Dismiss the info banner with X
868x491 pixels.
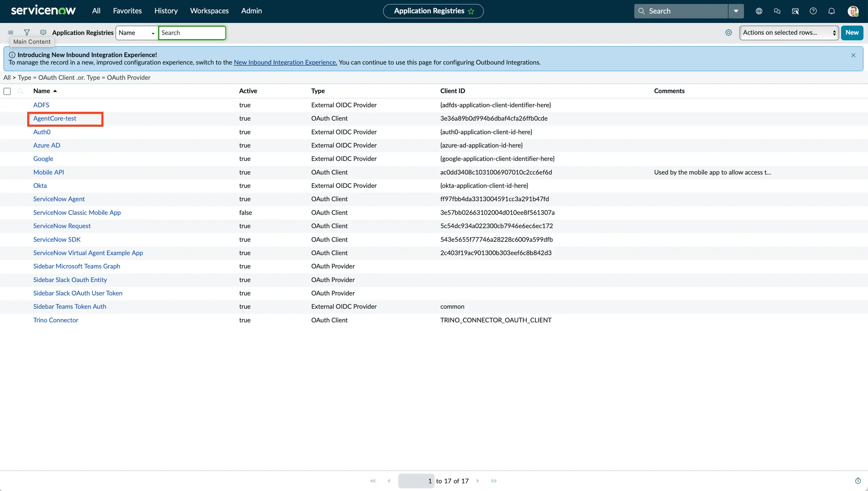[853, 55]
